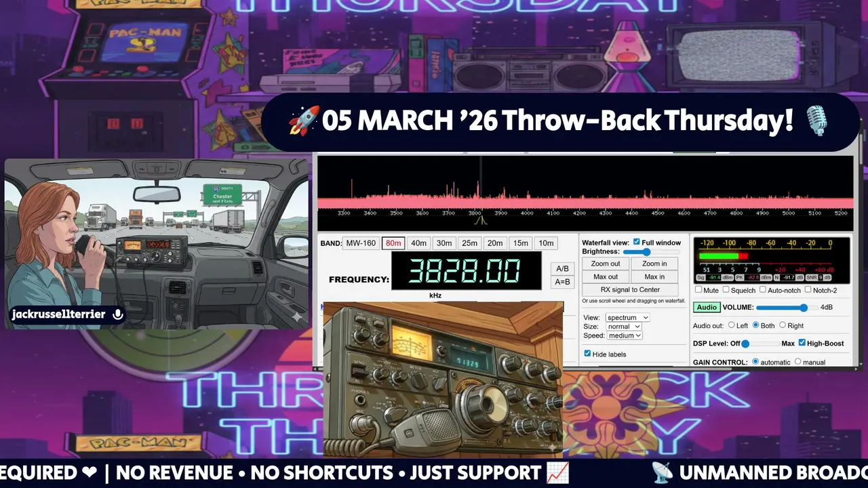The width and height of the screenshot is (868, 488).
Task: Adjust the DSP Level slider
Action: click(761, 344)
